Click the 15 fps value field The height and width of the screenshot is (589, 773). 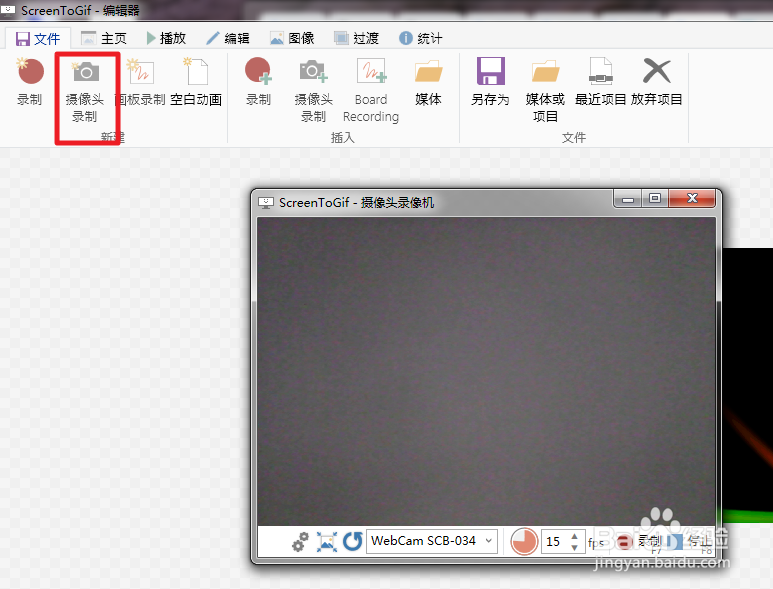point(555,542)
